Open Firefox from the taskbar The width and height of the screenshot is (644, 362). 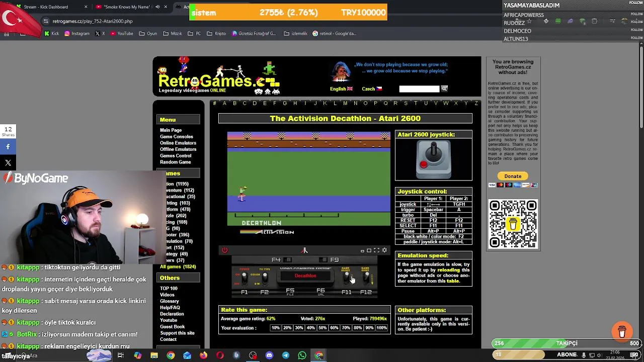coord(203,355)
